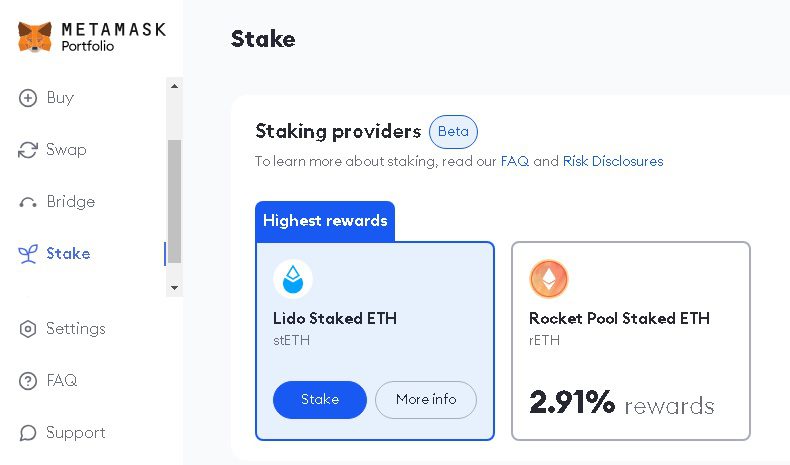Click the Settings hexagon icon

click(28, 329)
